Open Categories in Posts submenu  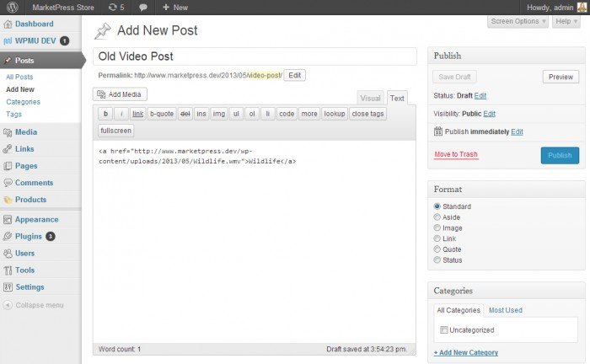tap(23, 102)
